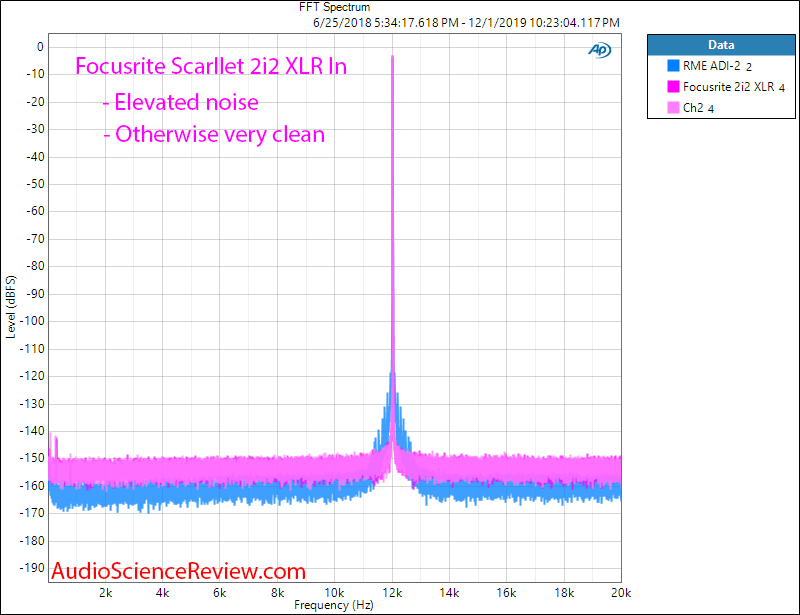Viewport: 800px width, 615px height.
Task: Click the '-160' level tick label
Action: coord(33,486)
